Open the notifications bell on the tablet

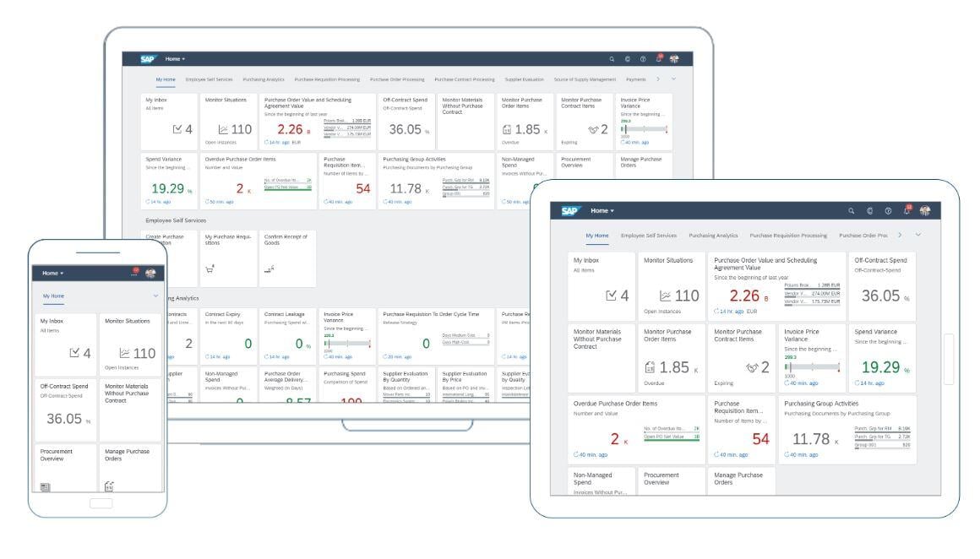click(906, 210)
